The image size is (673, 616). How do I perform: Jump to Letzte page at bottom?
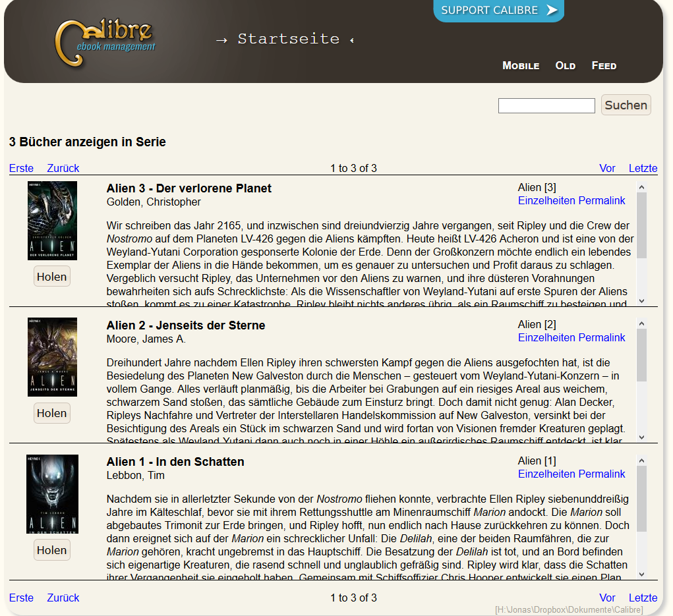(643, 598)
